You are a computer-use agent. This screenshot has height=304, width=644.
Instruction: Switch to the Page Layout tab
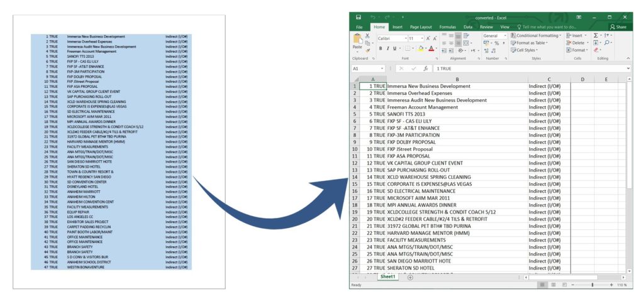coord(421,27)
